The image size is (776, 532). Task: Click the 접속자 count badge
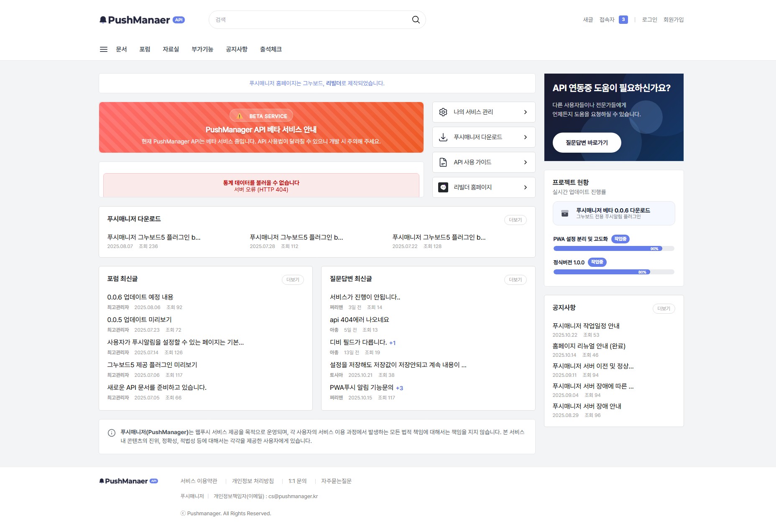(623, 20)
